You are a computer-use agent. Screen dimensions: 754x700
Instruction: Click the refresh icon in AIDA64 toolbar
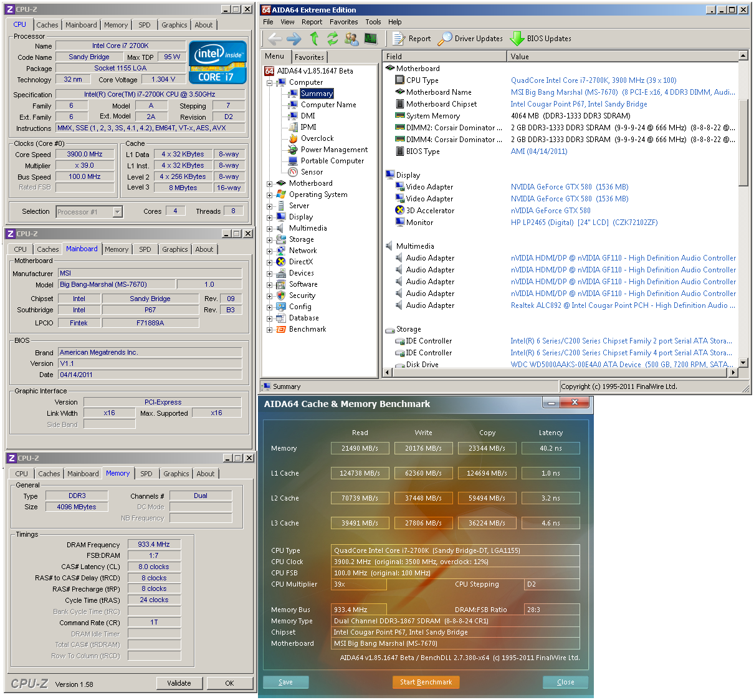tap(333, 38)
